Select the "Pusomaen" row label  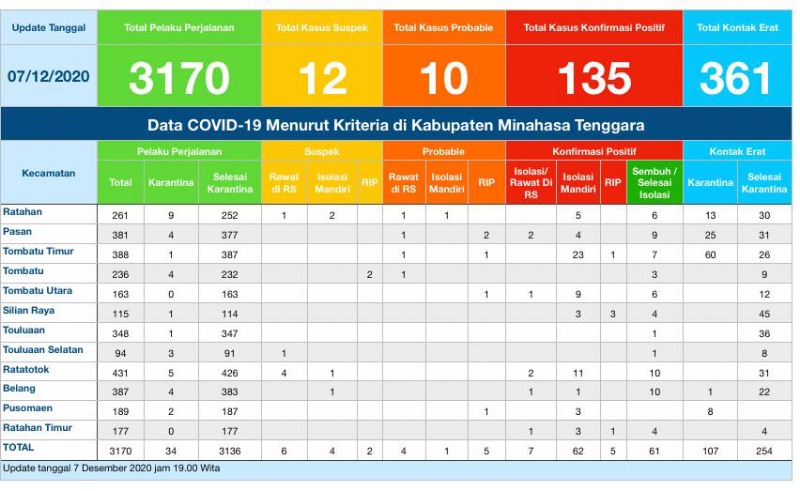(x=28, y=408)
